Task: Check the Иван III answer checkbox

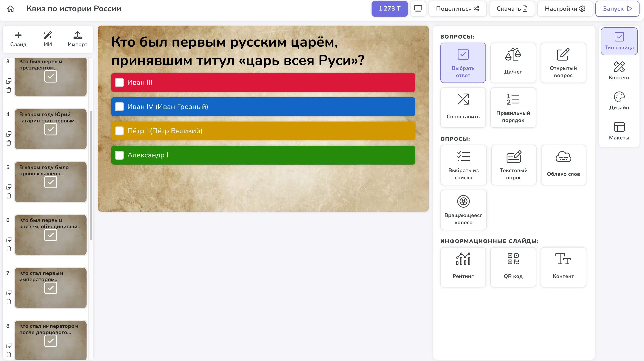Action: click(x=119, y=83)
